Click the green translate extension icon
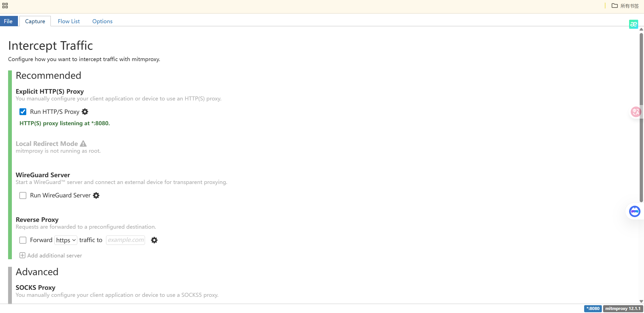 (x=633, y=24)
